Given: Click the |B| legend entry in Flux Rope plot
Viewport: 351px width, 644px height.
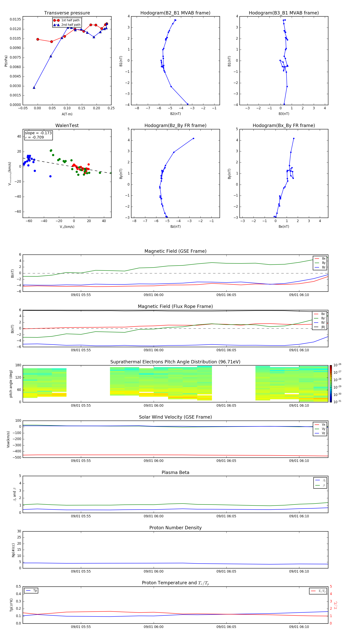Looking at the screenshot, I should pyautogui.click(x=320, y=327).
